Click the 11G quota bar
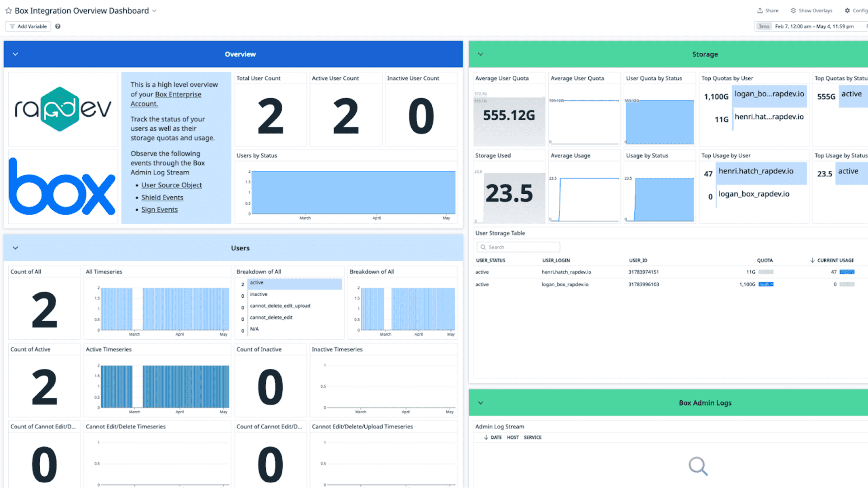 766,272
